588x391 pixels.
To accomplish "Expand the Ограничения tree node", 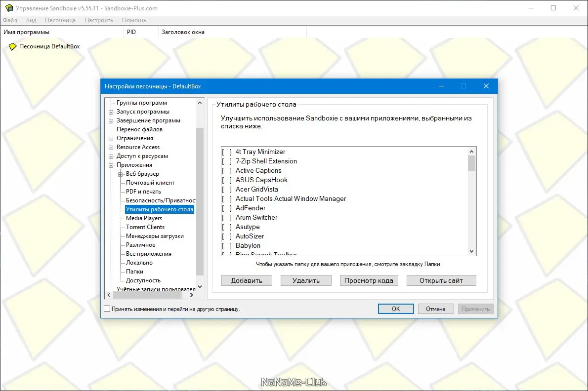I will tap(111, 139).
